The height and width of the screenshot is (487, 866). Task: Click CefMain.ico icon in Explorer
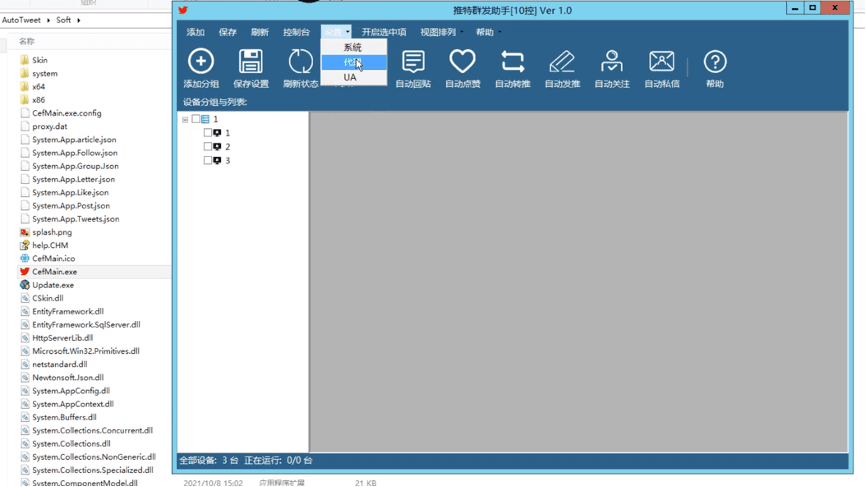[x=24, y=258]
